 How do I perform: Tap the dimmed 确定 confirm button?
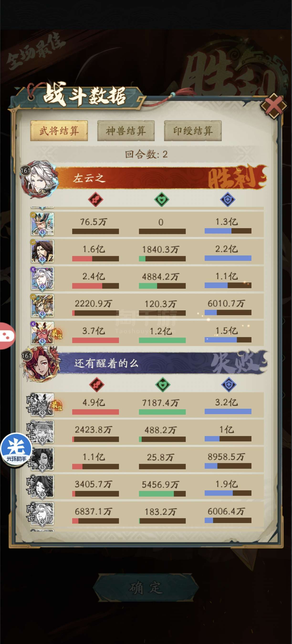click(x=146, y=588)
